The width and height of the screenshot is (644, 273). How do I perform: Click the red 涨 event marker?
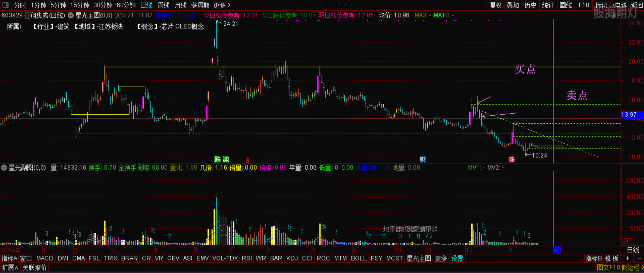pyautogui.click(x=512, y=159)
